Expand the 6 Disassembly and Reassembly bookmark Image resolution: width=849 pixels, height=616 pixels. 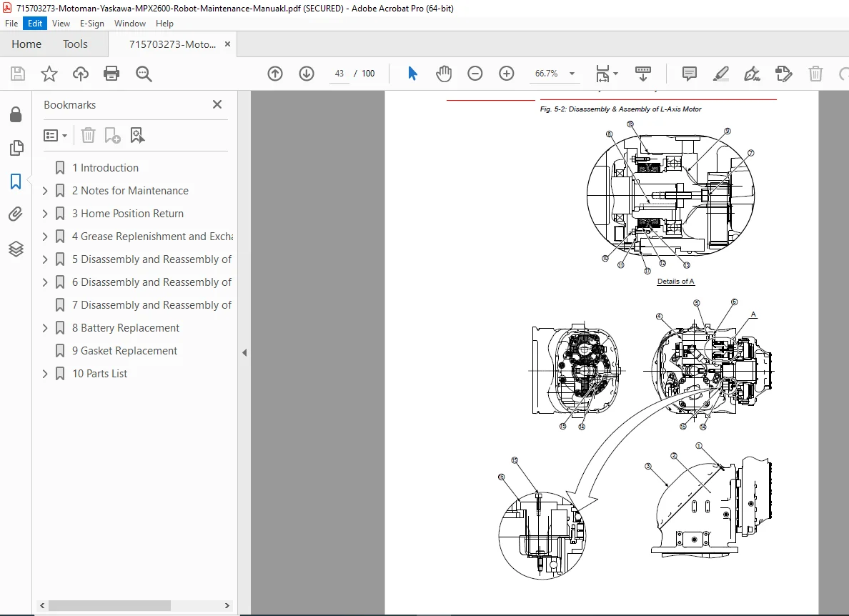[x=45, y=282]
